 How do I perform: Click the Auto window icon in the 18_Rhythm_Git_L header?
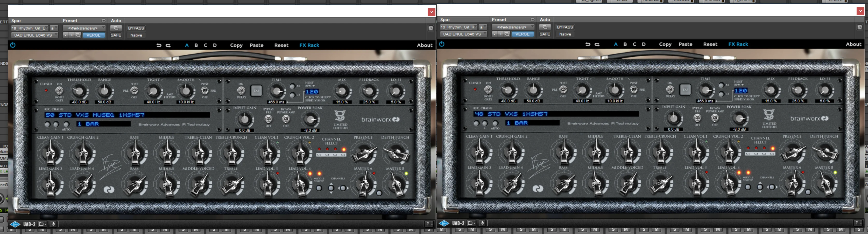tap(116, 28)
